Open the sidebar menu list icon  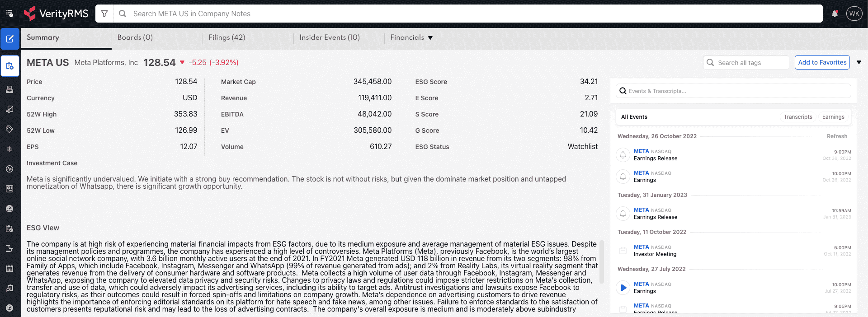(9, 14)
